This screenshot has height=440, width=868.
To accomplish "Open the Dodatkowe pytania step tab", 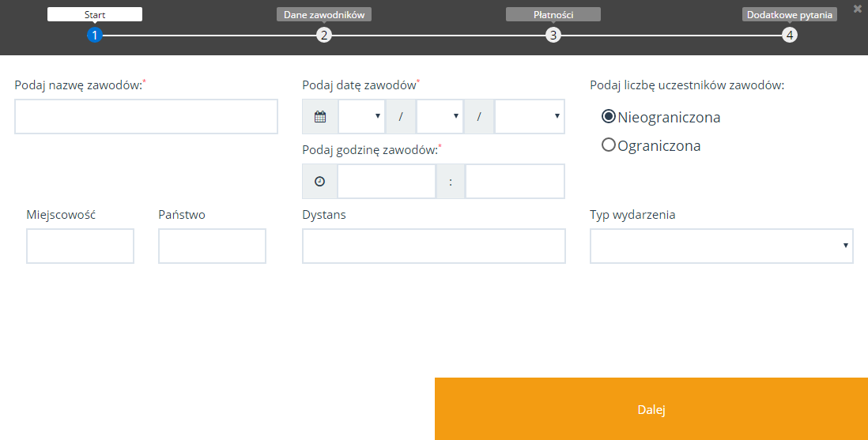I will pos(790,14).
